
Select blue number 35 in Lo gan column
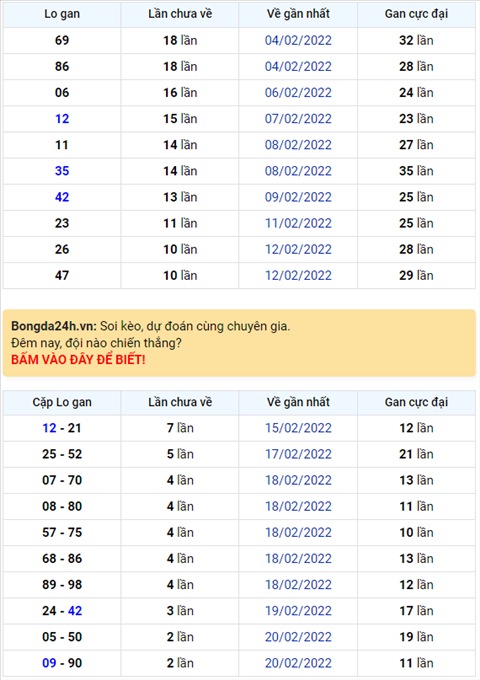pos(62,171)
